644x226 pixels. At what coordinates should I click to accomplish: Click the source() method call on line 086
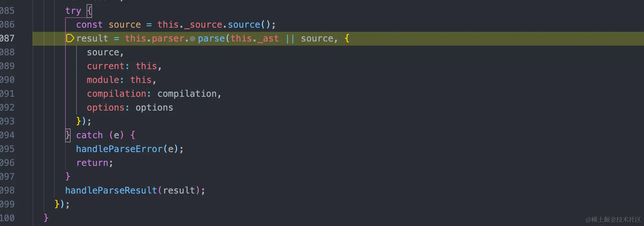pyautogui.click(x=244, y=25)
